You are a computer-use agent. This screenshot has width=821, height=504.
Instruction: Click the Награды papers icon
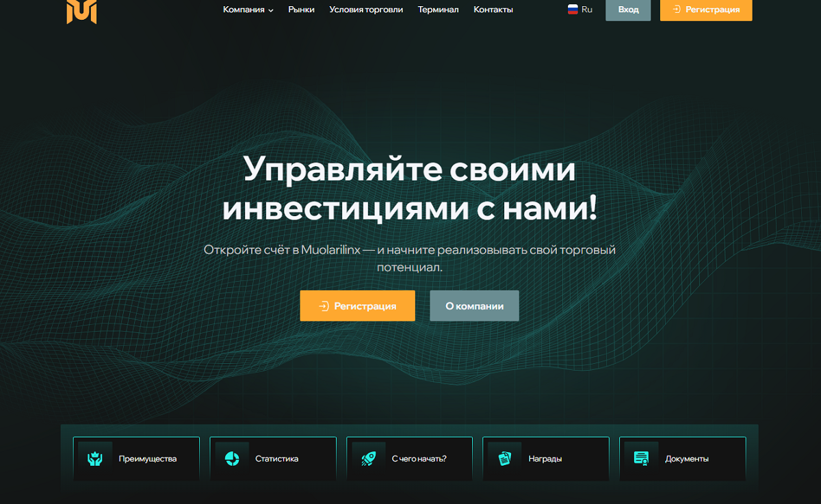pyautogui.click(x=505, y=459)
